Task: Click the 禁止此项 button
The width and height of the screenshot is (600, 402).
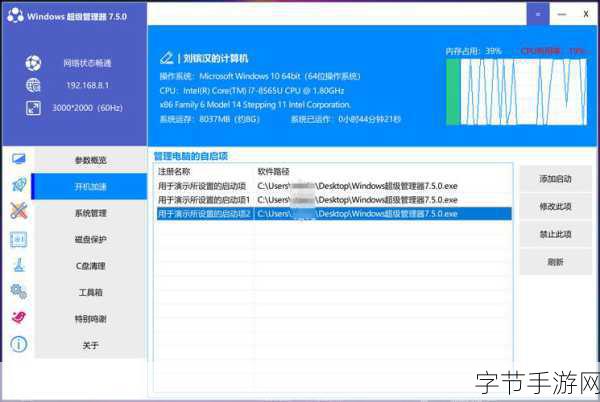Action: [x=555, y=234]
